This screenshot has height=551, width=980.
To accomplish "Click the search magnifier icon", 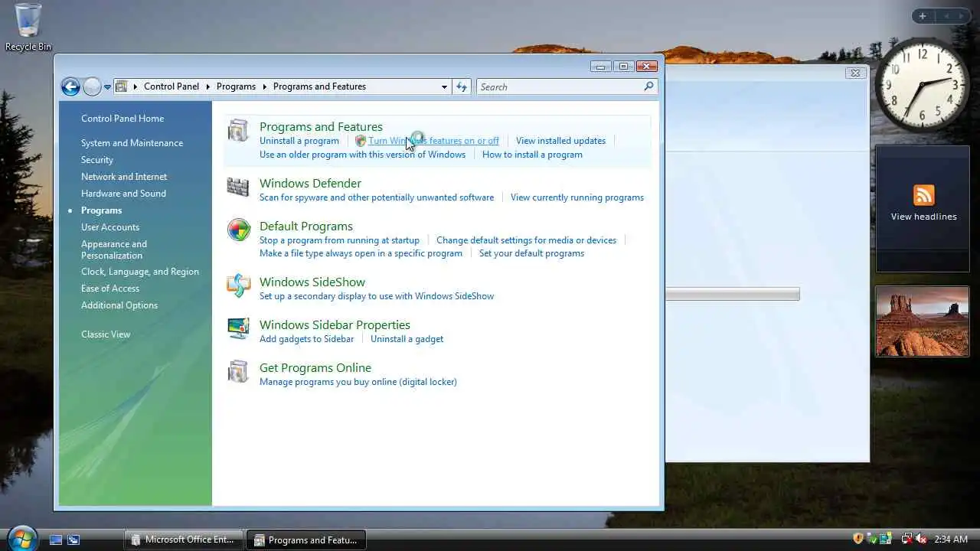I will tap(648, 86).
